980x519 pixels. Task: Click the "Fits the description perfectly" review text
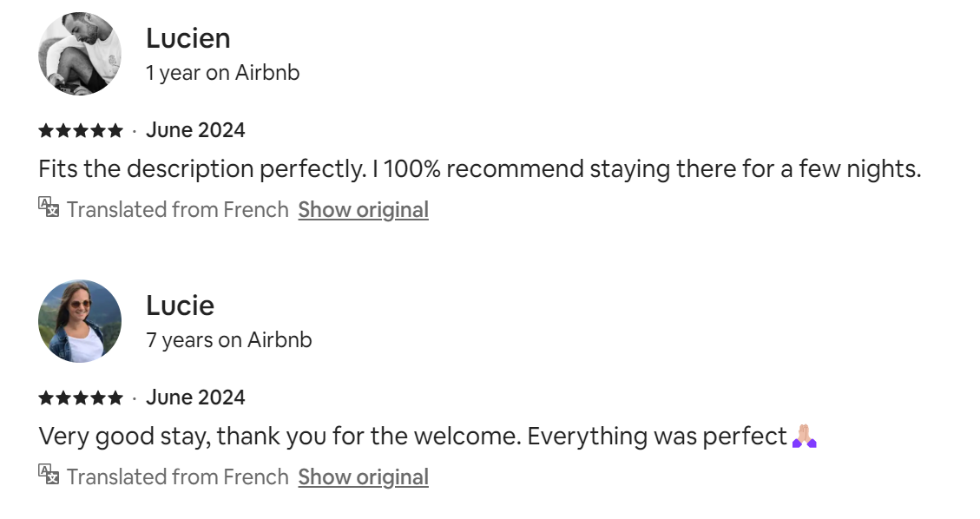pos(479,168)
